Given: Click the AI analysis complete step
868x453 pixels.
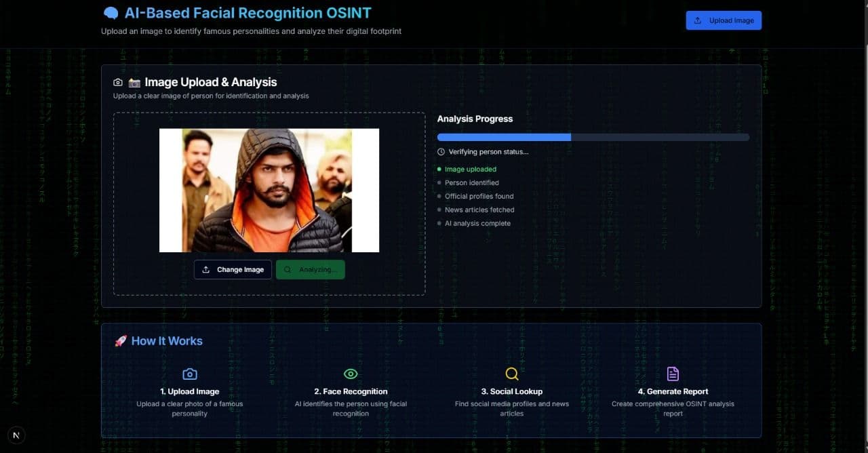Looking at the screenshot, I should (x=477, y=224).
